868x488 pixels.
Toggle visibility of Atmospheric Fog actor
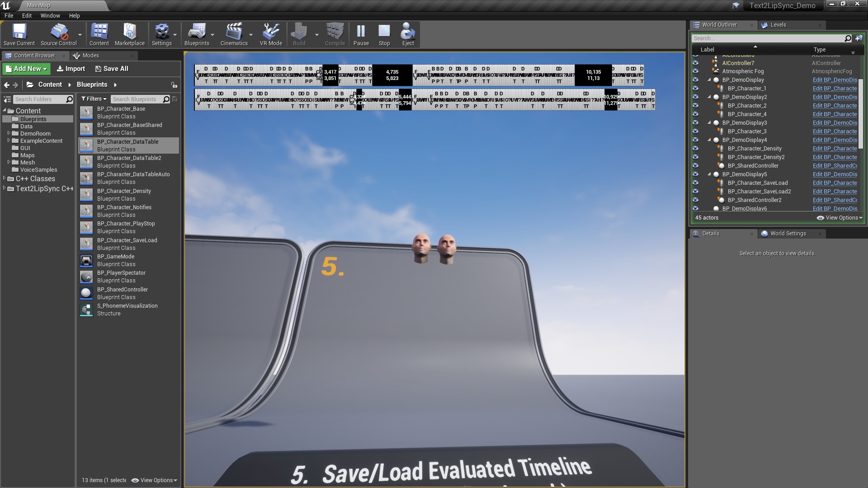pyautogui.click(x=695, y=71)
